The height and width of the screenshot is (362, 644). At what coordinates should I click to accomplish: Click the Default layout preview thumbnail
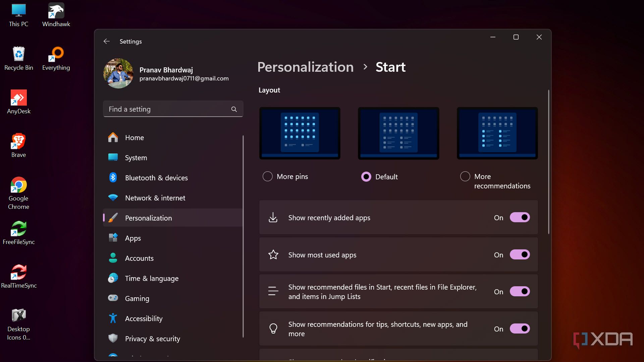click(398, 133)
